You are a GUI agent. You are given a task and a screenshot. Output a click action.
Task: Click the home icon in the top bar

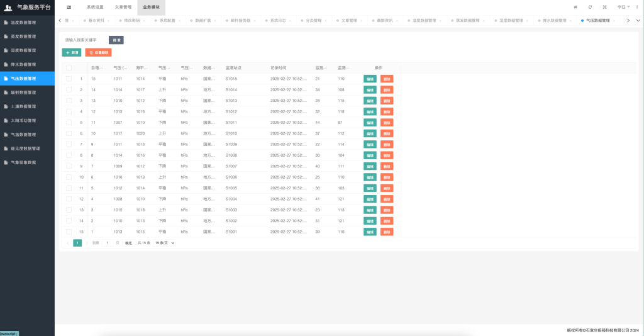(x=575, y=7)
